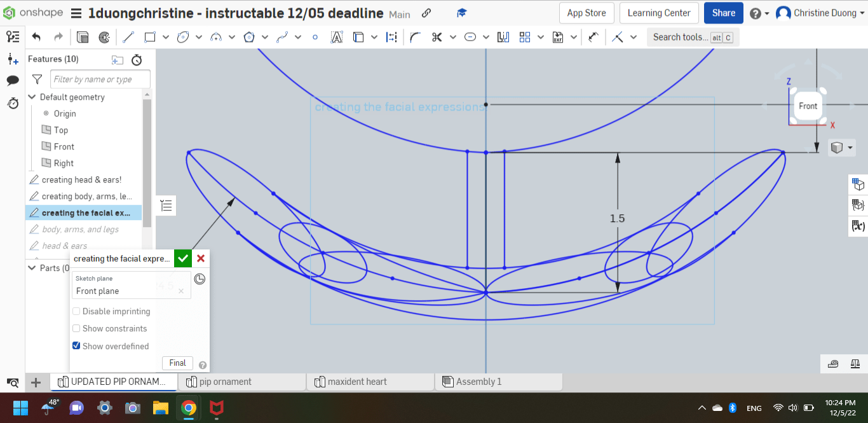Click the Features list scrollbar
Screen dimensions: 868x423
click(147, 163)
